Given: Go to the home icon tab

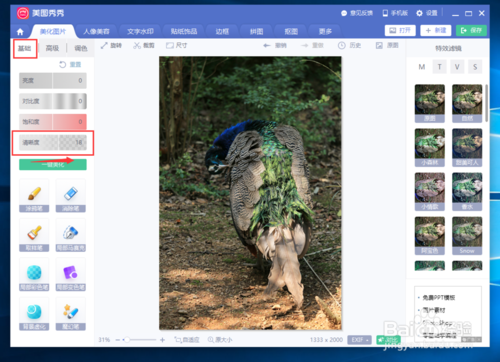Looking at the screenshot, I should [x=20, y=32].
